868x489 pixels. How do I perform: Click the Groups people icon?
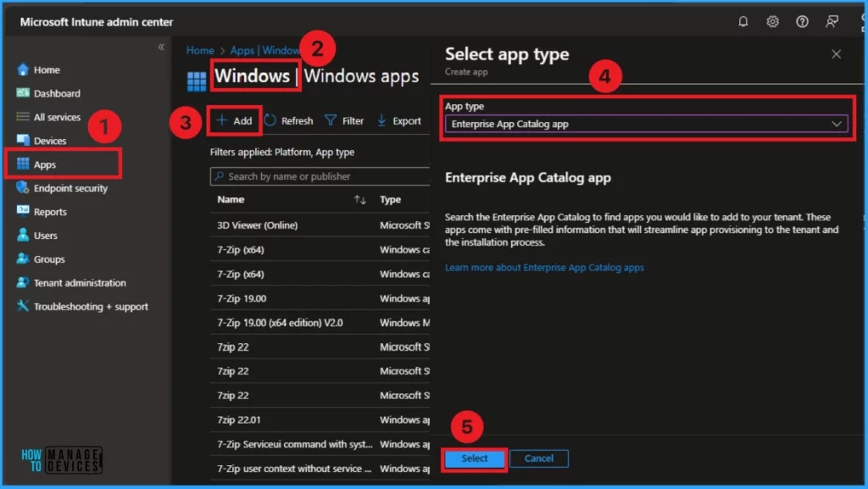pyautogui.click(x=23, y=258)
